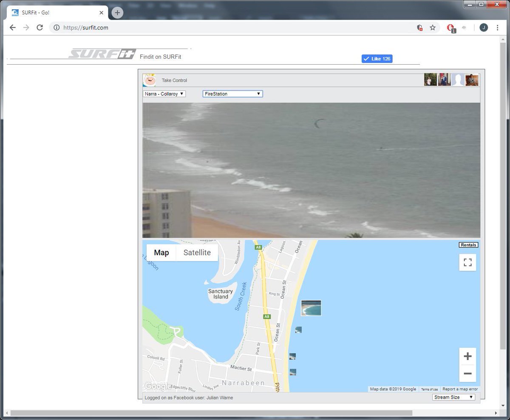Reload the surfit.com page
This screenshot has height=420, width=510.
(40, 28)
